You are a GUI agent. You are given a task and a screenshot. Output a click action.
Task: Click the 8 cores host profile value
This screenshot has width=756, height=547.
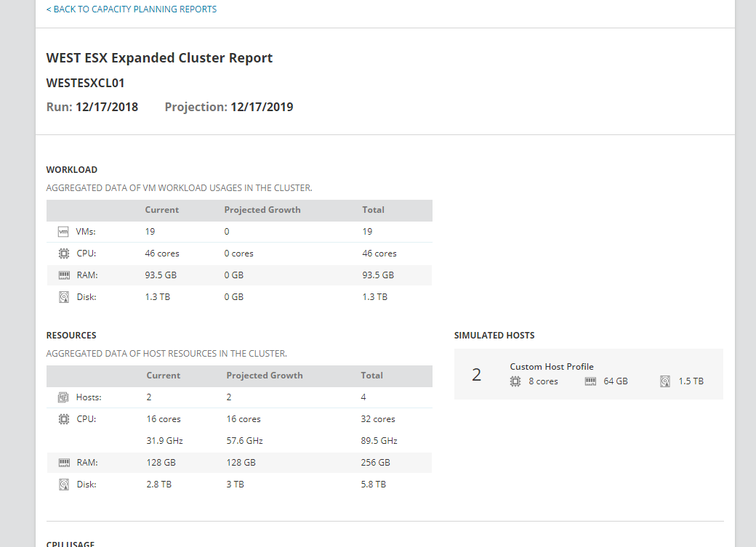[x=544, y=381]
